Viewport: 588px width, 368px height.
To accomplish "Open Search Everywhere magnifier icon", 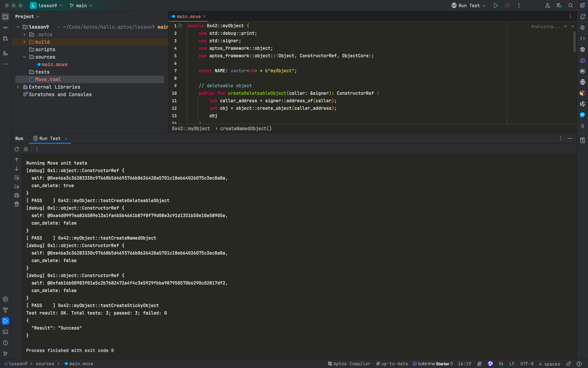I will pyautogui.click(x=570, y=5).
